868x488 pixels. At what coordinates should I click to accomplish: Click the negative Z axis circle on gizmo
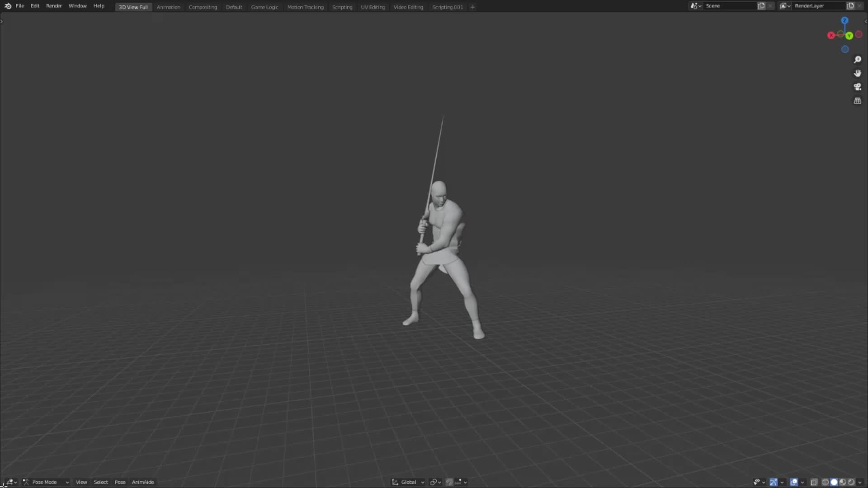(x=845, y=49)
